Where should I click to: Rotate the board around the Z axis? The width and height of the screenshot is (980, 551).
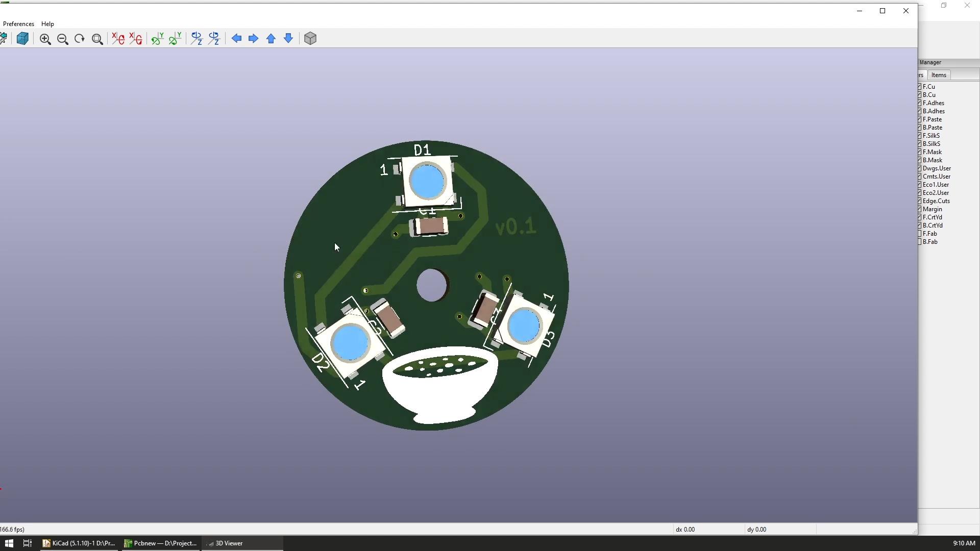[197, 39]
